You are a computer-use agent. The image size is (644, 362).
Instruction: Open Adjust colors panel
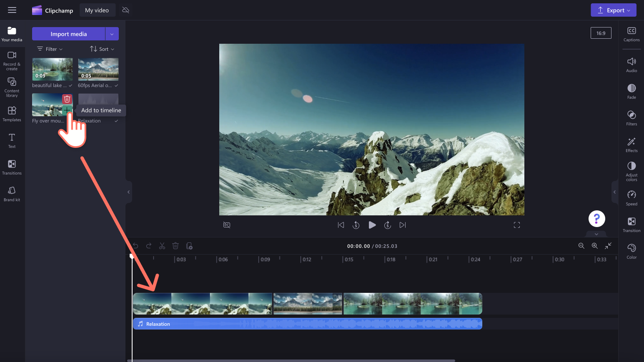(631, 171)
